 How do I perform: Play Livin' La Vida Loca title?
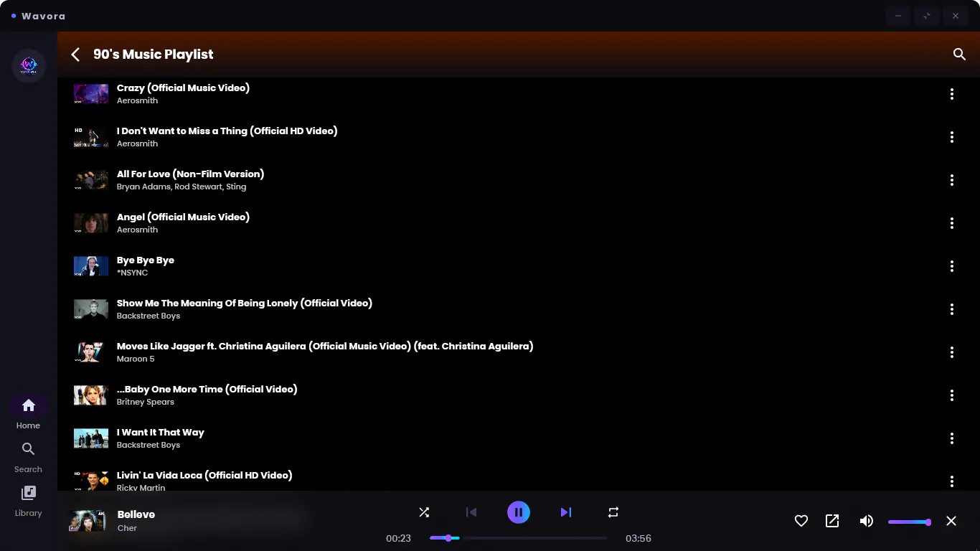tap(204, 475)
